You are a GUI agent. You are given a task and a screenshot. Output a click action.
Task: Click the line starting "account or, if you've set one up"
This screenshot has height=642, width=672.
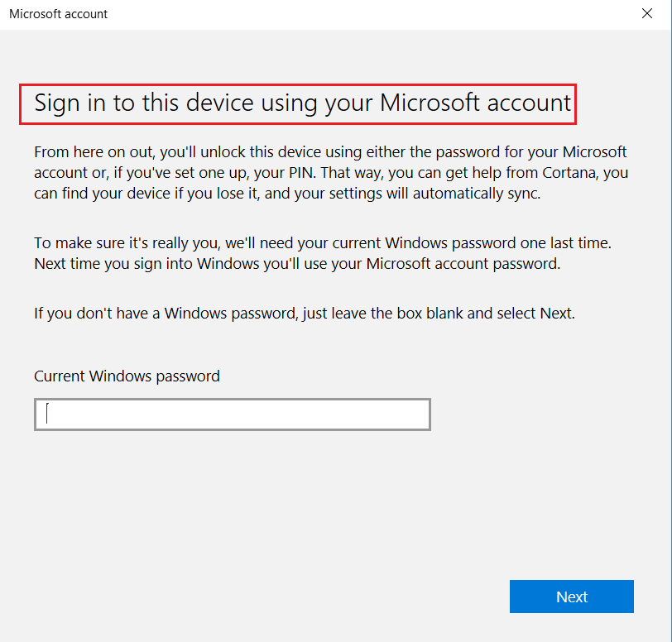point(331,173)
